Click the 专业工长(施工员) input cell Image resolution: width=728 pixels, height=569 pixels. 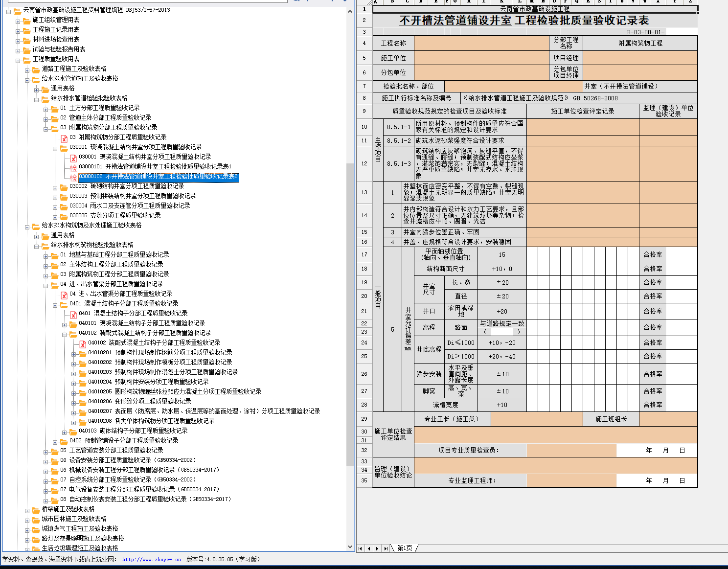(x=537, y=419)
